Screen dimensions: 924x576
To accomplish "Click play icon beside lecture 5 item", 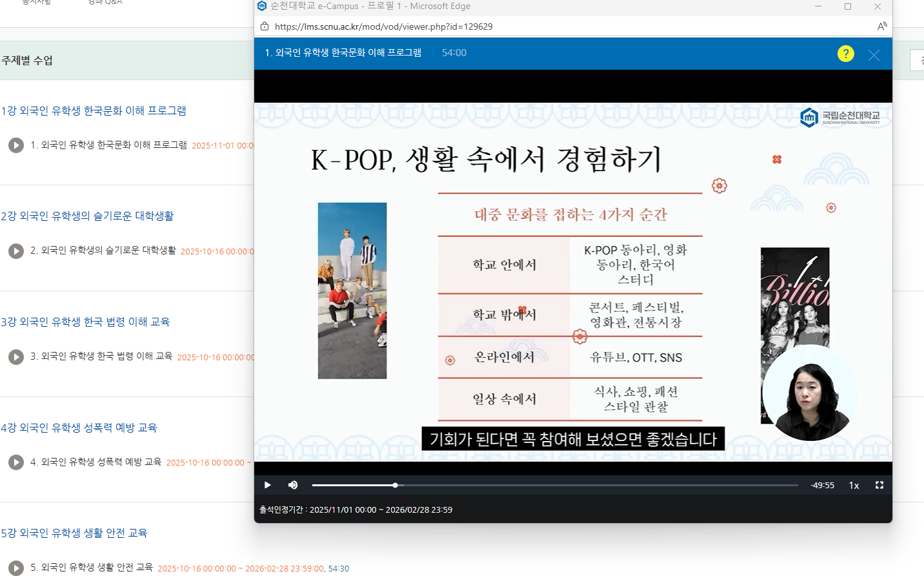I will tap(16, 568).
